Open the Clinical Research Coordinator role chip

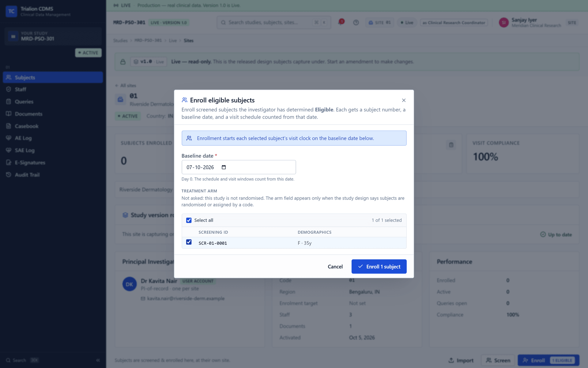coord(454,22)
